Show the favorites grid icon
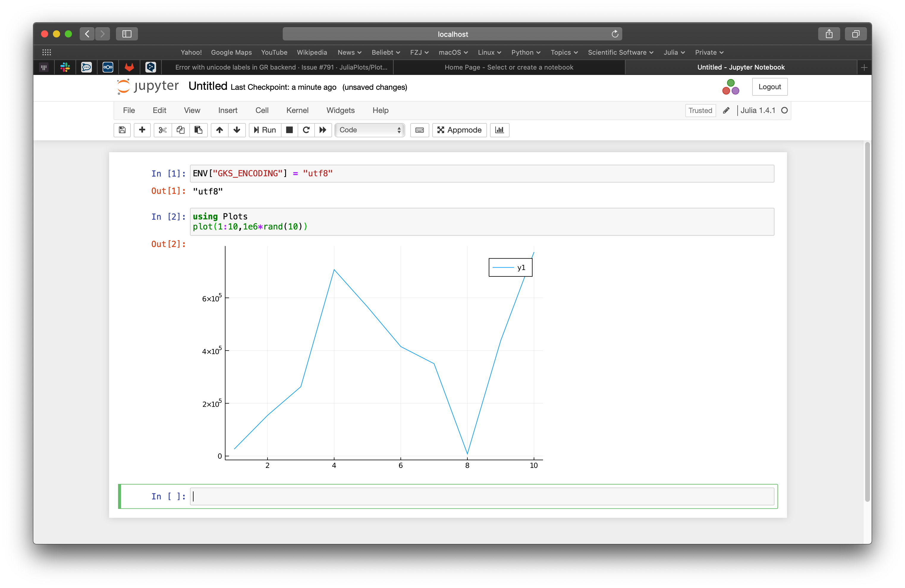 [x=46, y=52]
